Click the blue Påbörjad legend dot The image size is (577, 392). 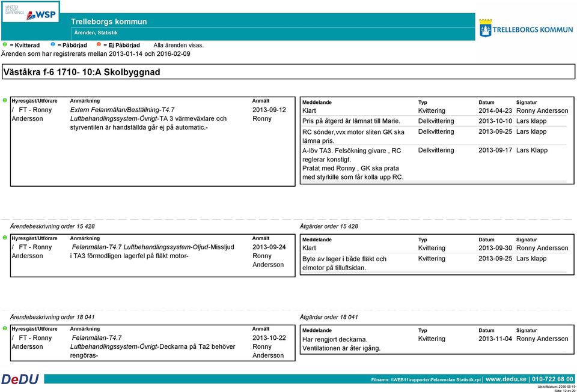[x=53, y=44]
